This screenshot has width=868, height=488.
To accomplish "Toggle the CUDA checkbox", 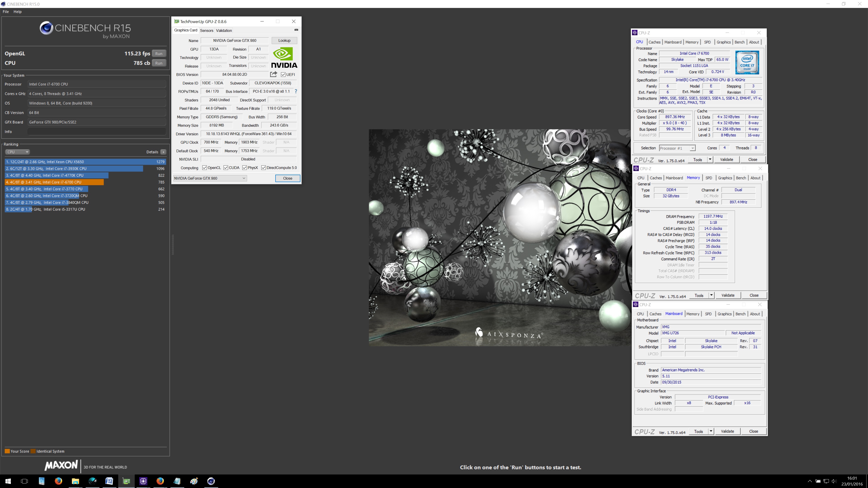I will [226, 168].
